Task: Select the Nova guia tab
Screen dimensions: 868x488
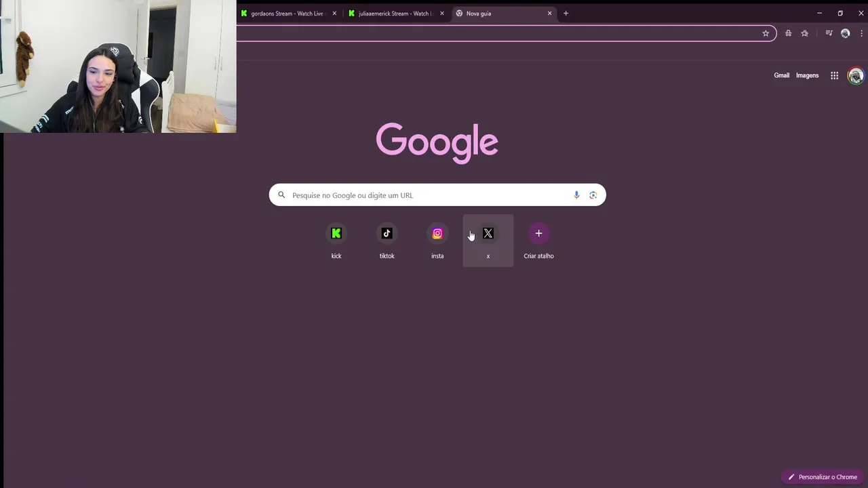Action: (x=504, y=14)
